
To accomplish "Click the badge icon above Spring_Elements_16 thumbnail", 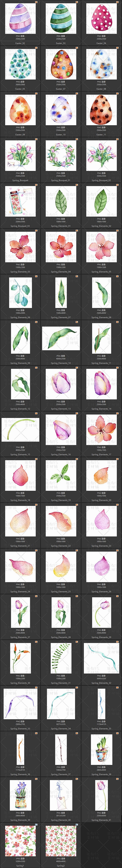I will click(x=77, y=413).
